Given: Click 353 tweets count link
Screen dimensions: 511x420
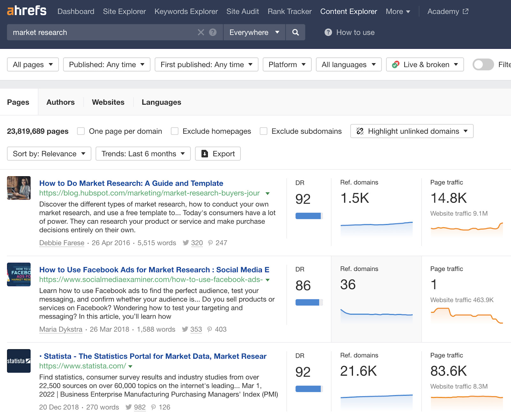Looking at the screenshot, I should (x=196, y=329).
